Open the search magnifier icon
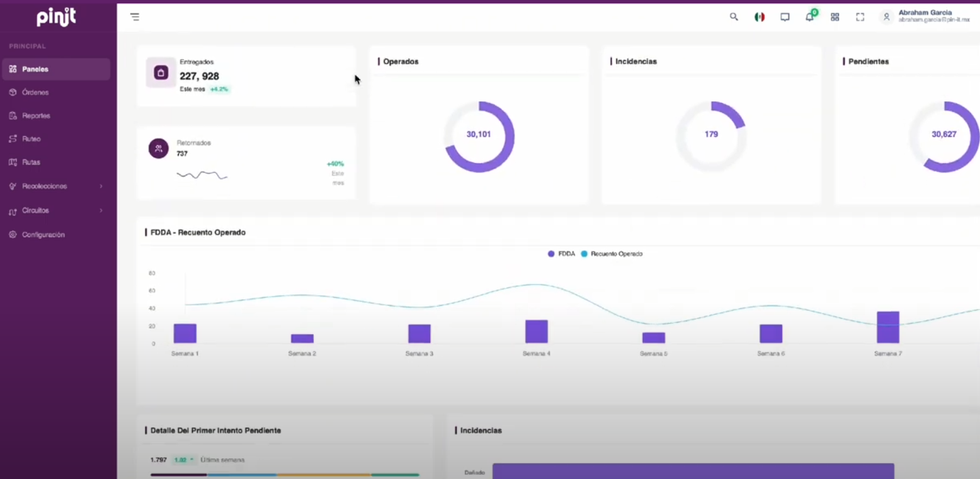The width and height of the screenshot is (980, 479). coord(734,17)
